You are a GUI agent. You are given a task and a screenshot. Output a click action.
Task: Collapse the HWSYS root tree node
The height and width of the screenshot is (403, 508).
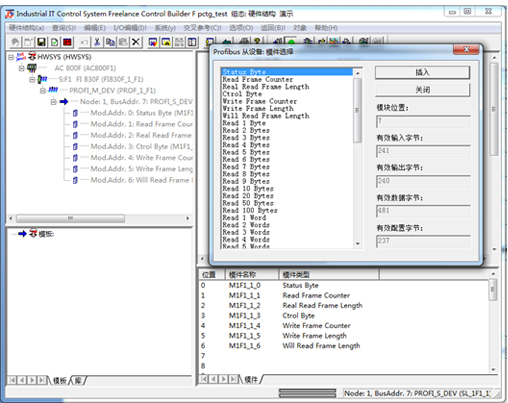(11, 57)
